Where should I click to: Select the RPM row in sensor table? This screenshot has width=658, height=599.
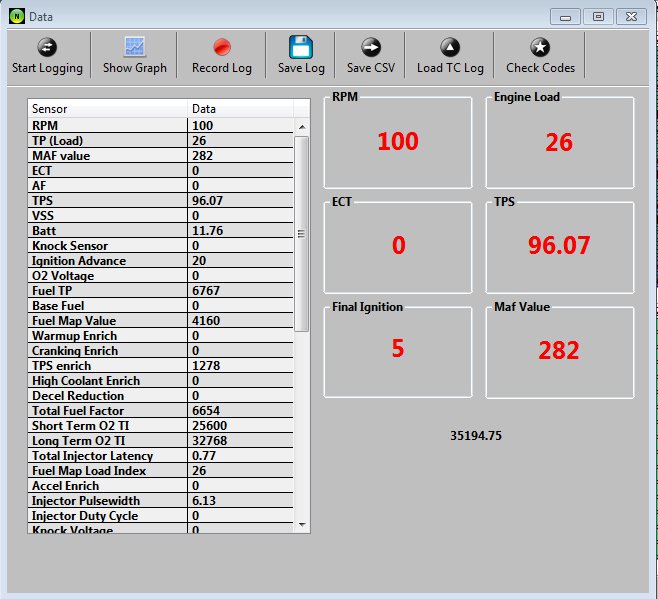pyautogui.click(x=108, y=125)
